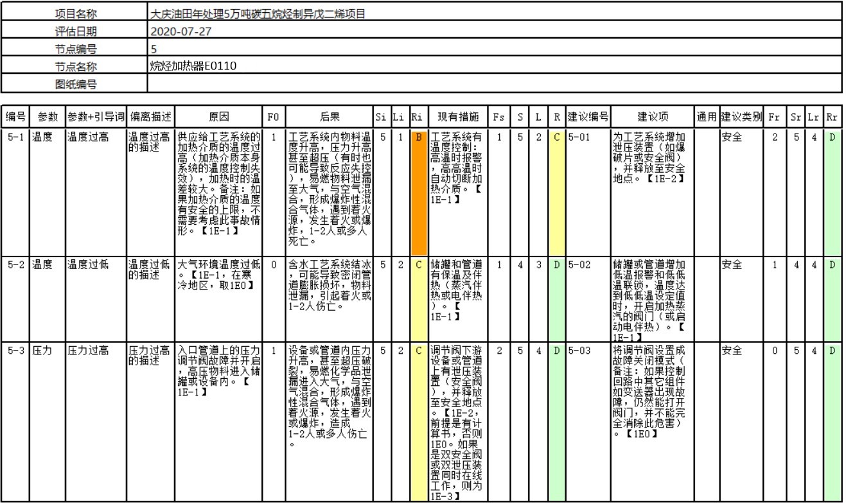Click the 偏离描述 column header
The image size is (846, 504).
[x=150, y=117]
